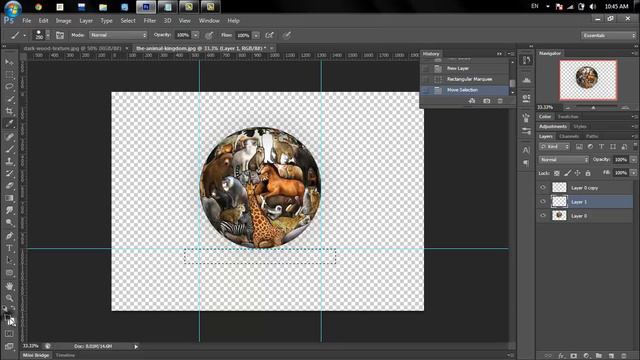Screen dimensions: 640x360
Task: Select the Lasso tool
Action: pos(9,87)
